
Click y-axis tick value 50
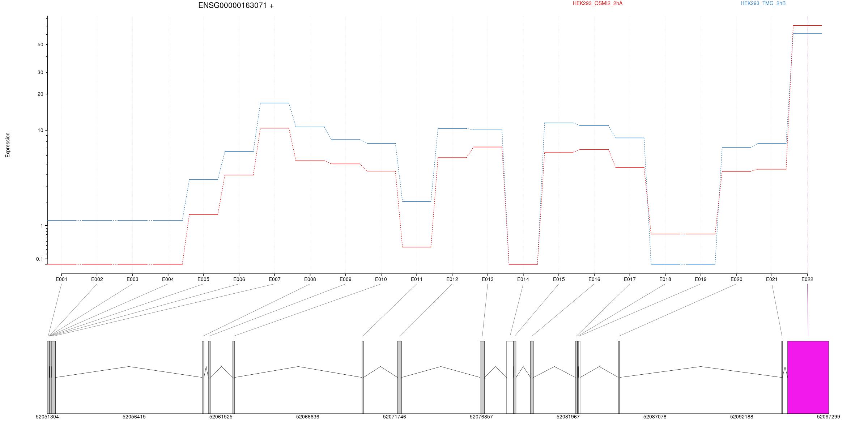click(40, 44)
